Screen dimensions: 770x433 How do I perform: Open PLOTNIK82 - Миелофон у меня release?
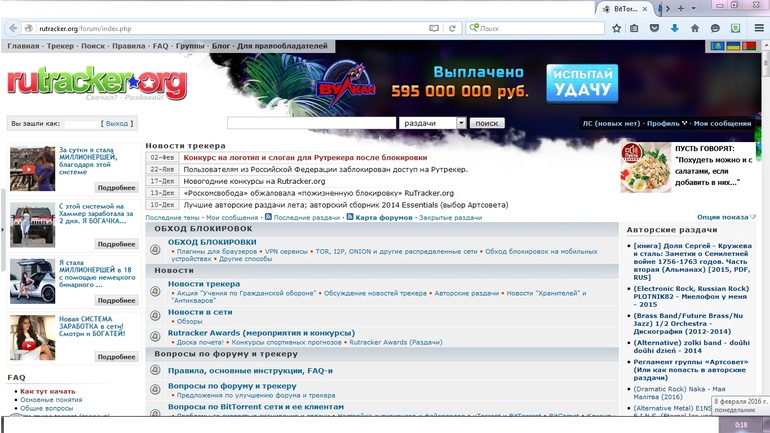pos(691,297)
